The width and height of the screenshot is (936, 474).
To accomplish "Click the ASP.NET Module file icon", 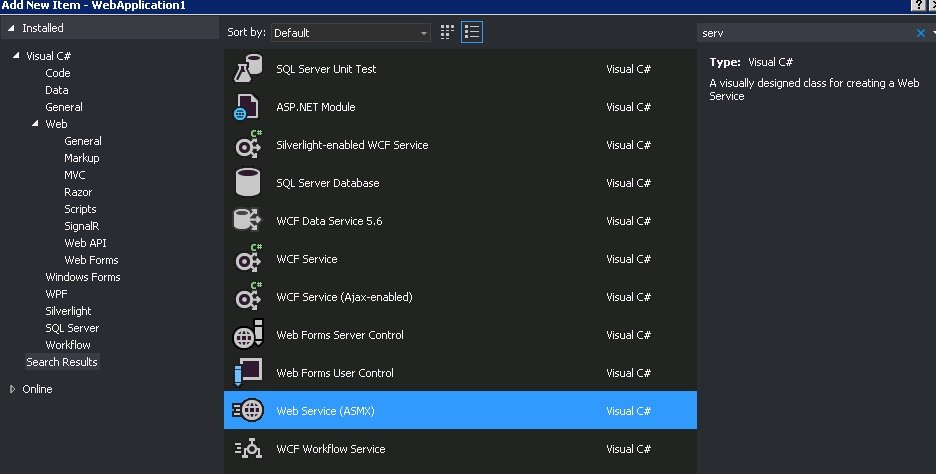I will 246,107.
